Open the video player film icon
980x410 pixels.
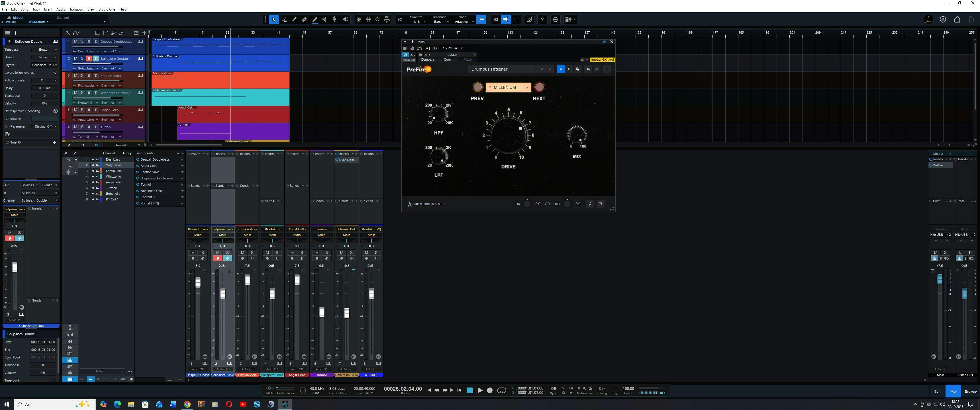[555, 19]
